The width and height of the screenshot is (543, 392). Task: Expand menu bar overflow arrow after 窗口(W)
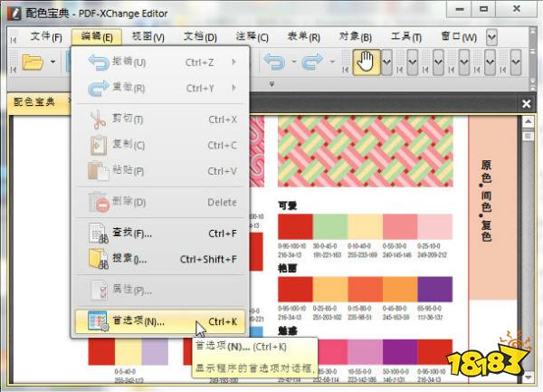point(491,37)
